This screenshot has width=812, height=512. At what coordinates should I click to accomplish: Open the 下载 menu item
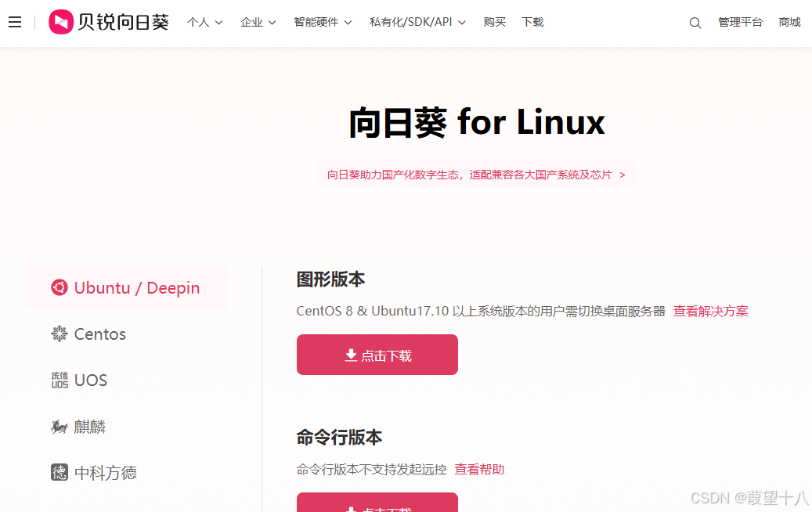point(532,22)
